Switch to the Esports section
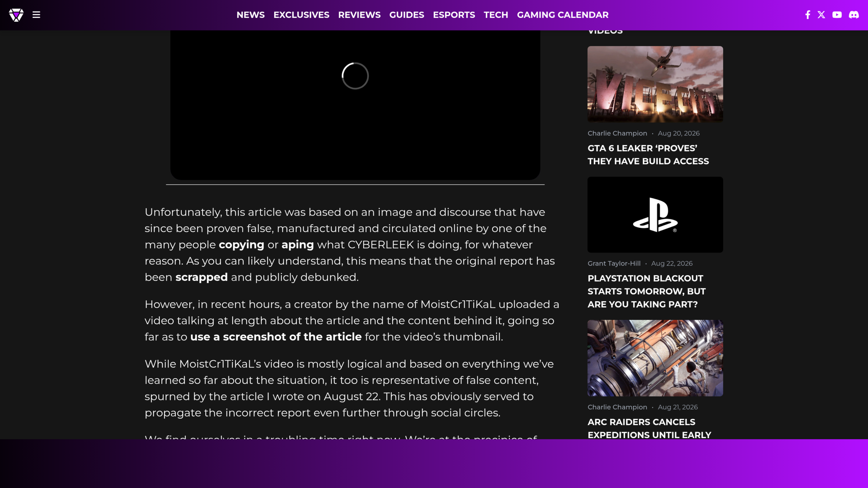Image resolution: width=868 pixels, height=488 pixels. (x=454, y=15)
